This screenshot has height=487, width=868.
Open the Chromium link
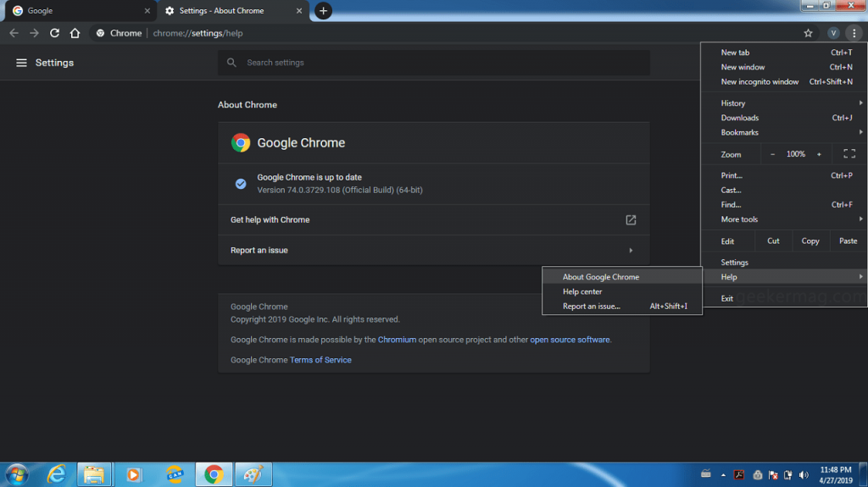(x=397, y=340)
